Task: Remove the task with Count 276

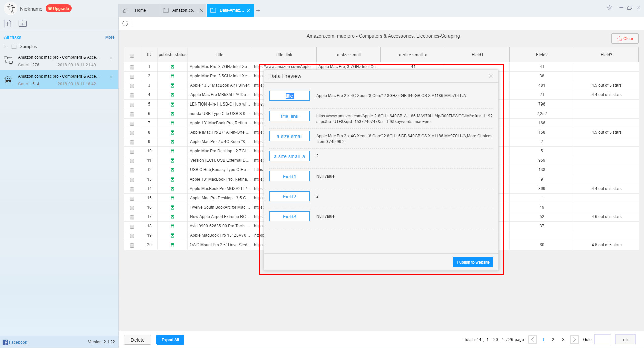Action: pyautogui.click(x=111, y=58)
